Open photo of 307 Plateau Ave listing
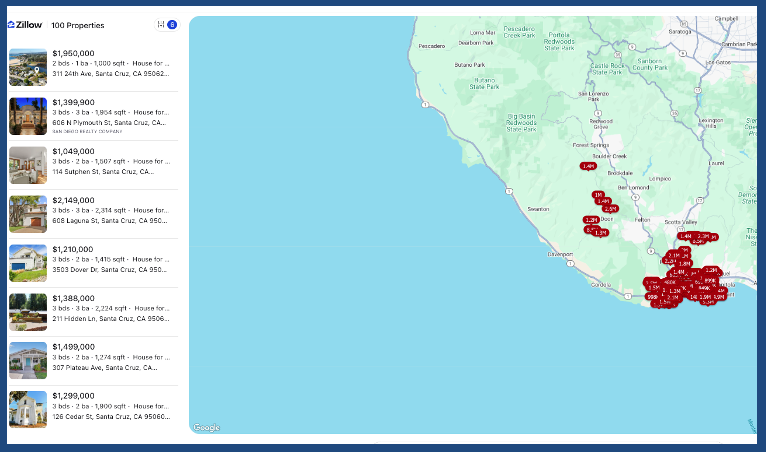 pyautogui.click(x=28, y=361)
